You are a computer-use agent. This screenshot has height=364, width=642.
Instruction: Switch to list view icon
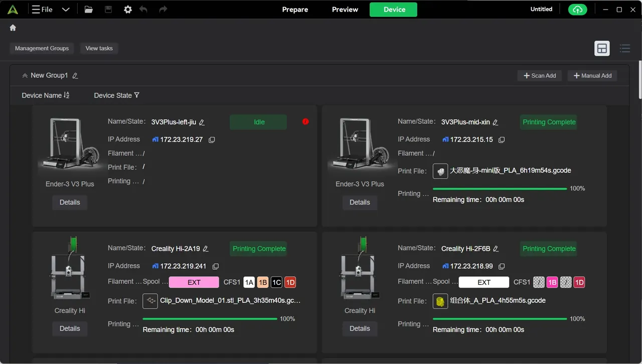point(625,48)
